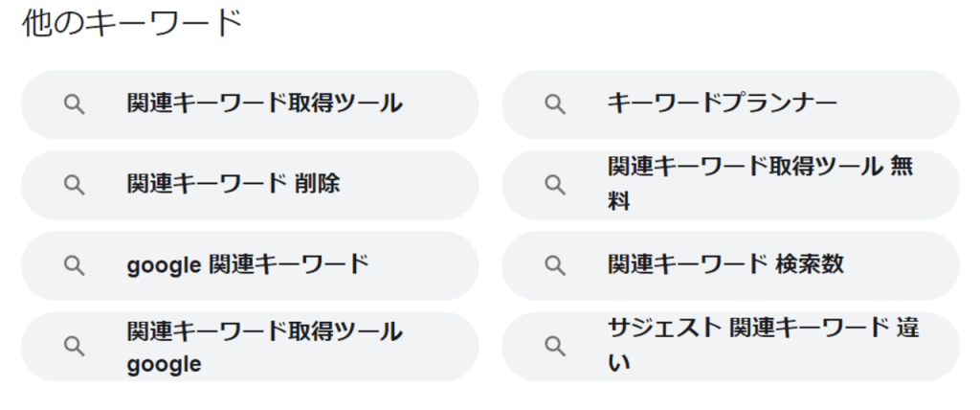Click the wrapped character い in the サジェスト chip

pyautogui.click(x=619, y=363)
